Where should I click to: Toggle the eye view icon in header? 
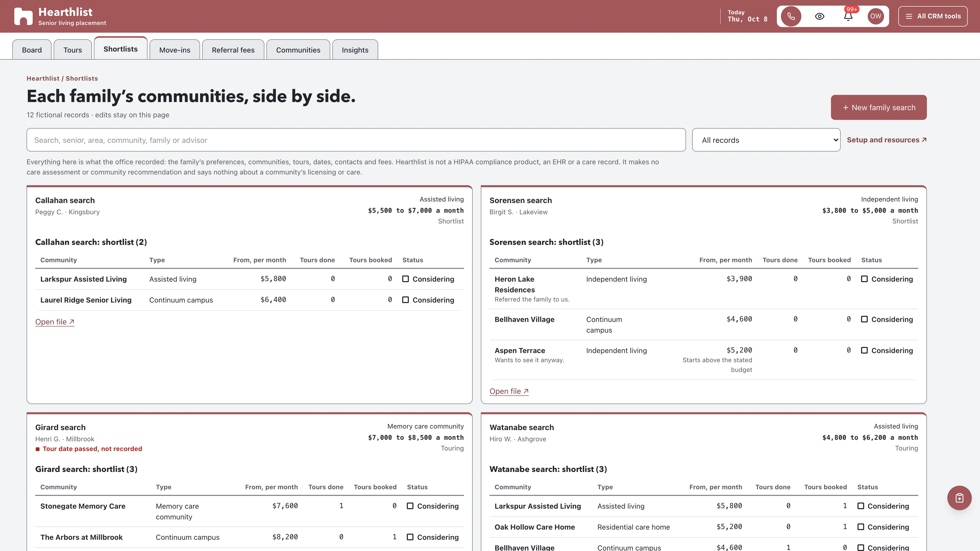click(x=819, y=16)
